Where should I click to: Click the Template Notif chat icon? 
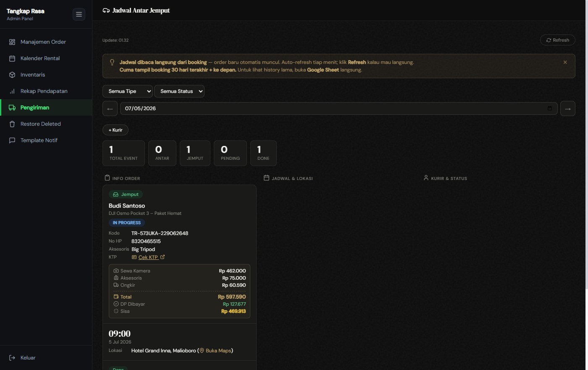pyautogui.click(x=12, y=140)
